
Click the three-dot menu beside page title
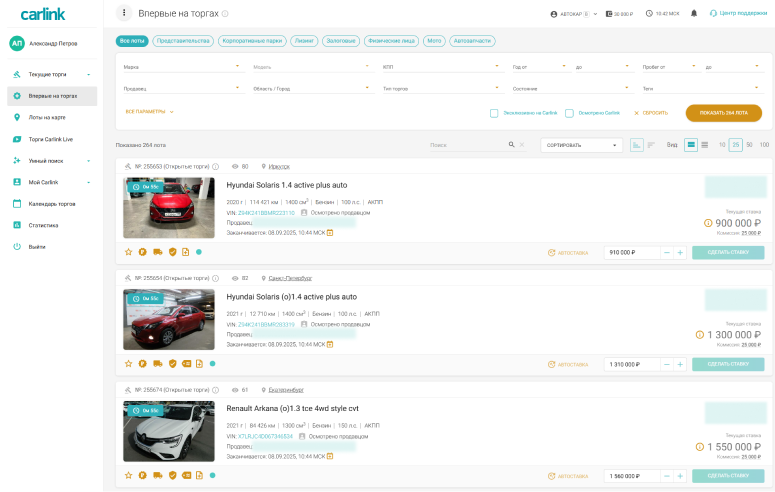[x=124, y=13]
